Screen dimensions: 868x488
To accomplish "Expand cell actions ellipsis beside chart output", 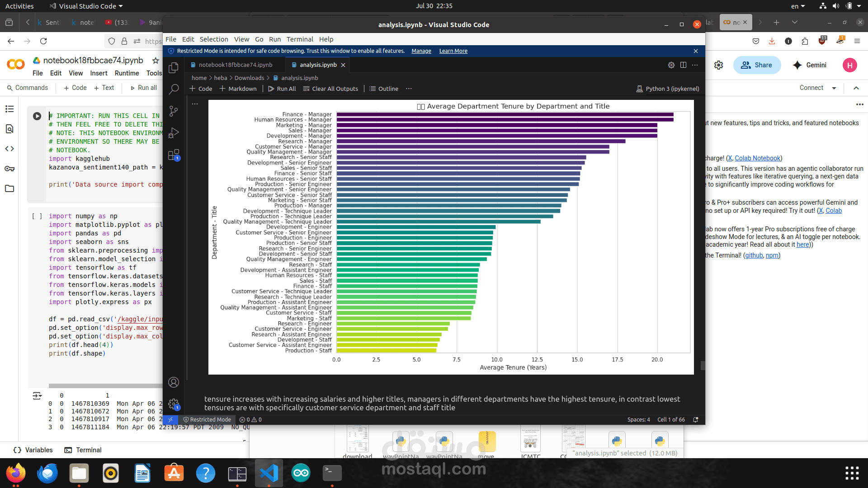I will [195, 104].
